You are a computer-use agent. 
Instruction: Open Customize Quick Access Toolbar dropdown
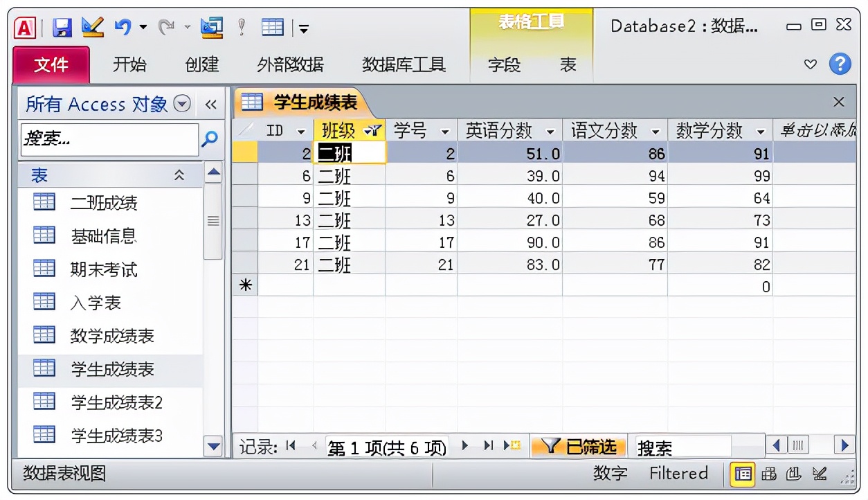point(303,28)
